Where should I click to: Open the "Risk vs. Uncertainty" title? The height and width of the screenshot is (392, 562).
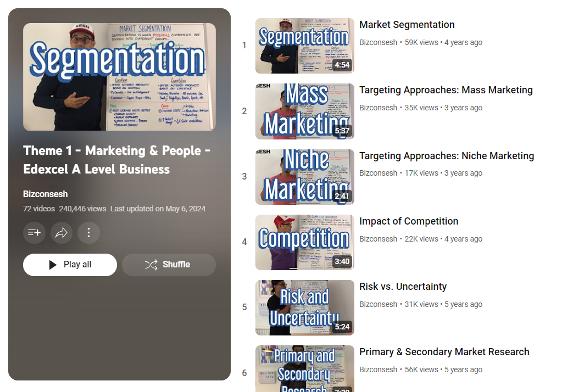pyautogui.click(x=403, y=287)
